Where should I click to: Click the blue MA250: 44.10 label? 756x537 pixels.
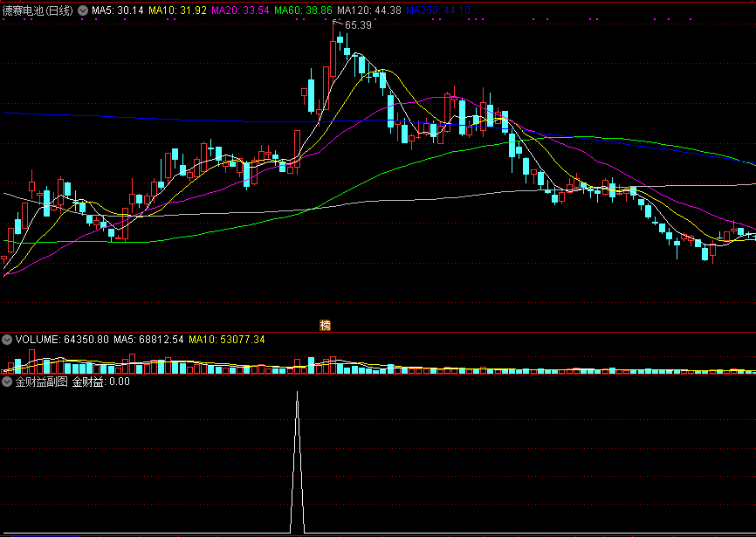click(437, 10)
